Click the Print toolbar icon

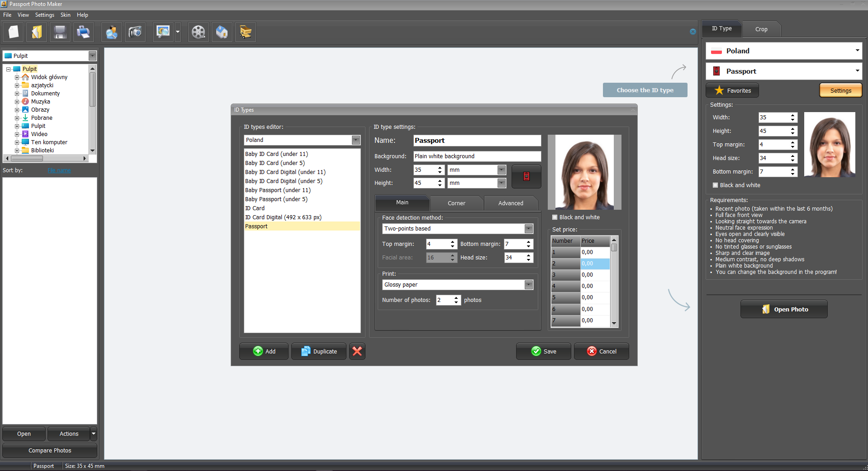point(84,32)
